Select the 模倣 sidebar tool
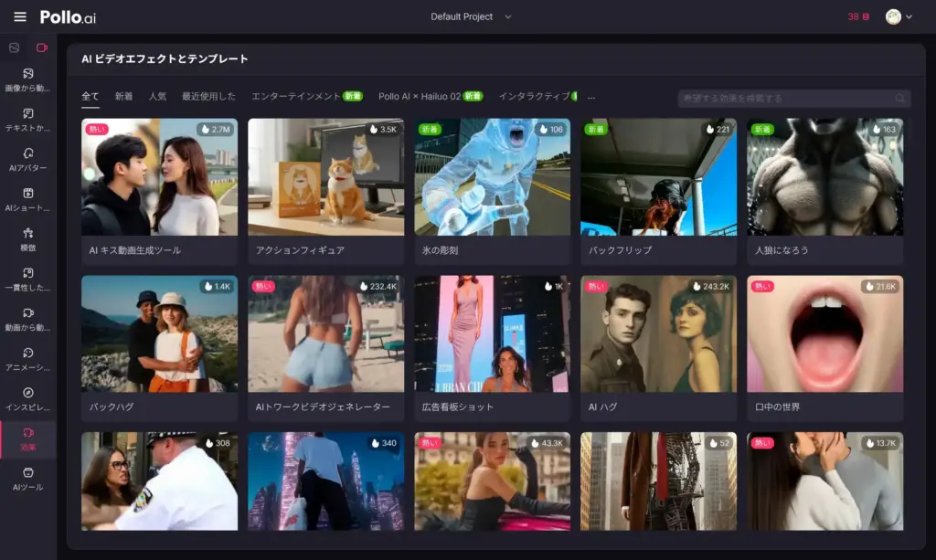The image size is (936, 560). click(x=27, y=239)
